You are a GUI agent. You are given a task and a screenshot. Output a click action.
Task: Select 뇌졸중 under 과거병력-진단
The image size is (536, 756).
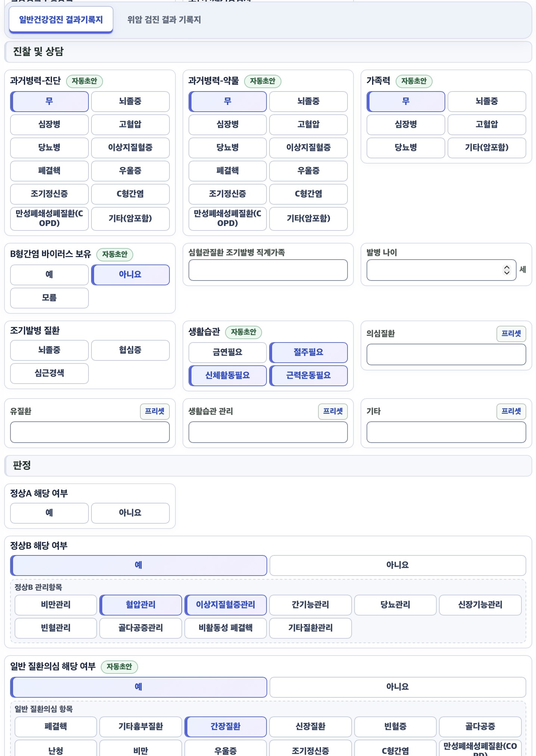click(130, 102)
